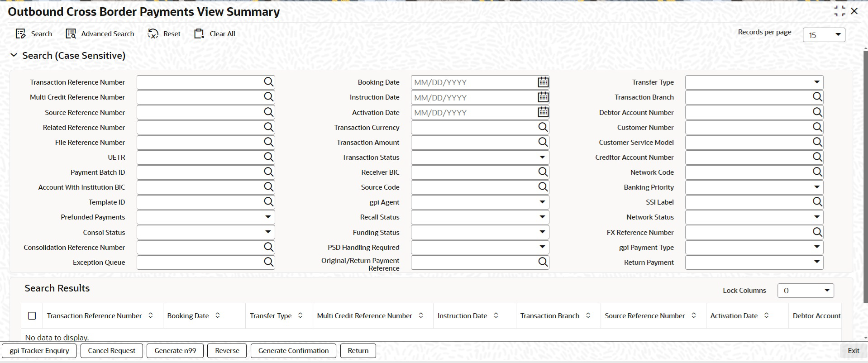Open lookup for Customer Number

coord(817,127)
